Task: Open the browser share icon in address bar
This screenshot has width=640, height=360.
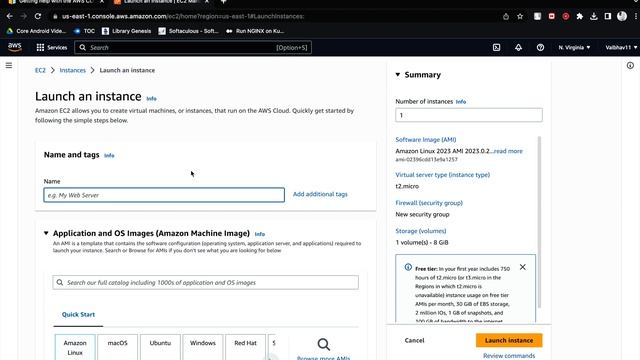Action: [506, 16]
